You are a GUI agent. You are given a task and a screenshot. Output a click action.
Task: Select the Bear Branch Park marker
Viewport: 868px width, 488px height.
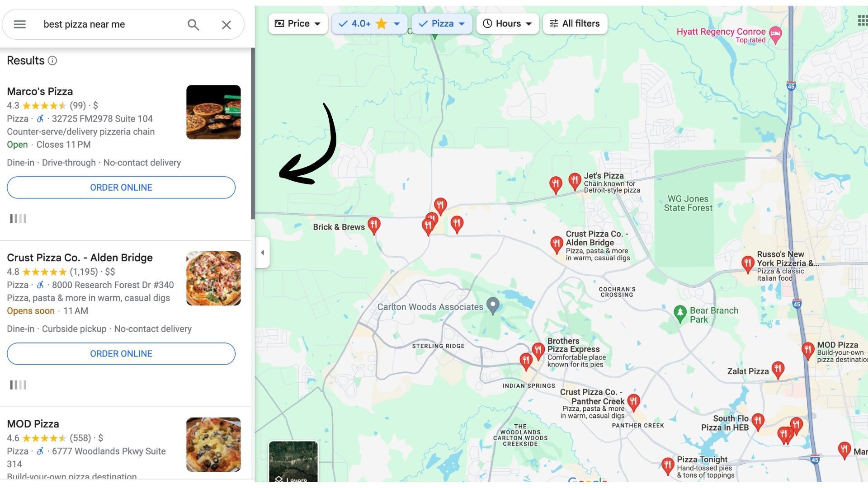tap(680, 313)
